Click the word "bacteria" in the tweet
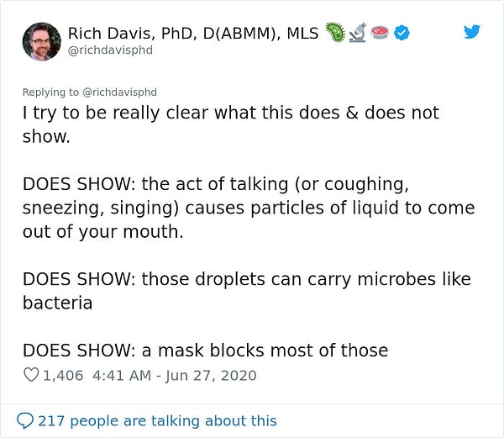This screenshot has height=438, width=504. (x=57, y=303)
